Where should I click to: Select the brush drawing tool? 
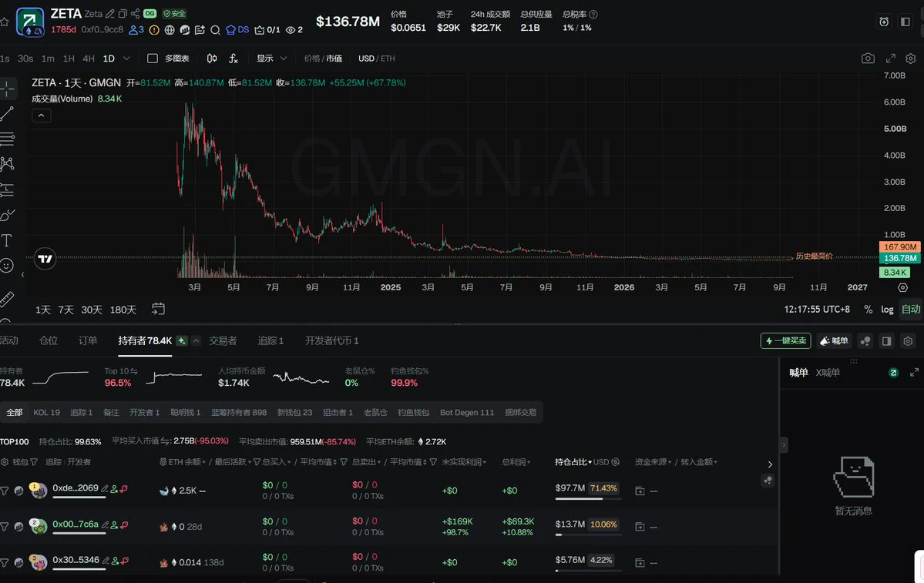[7, 215]
